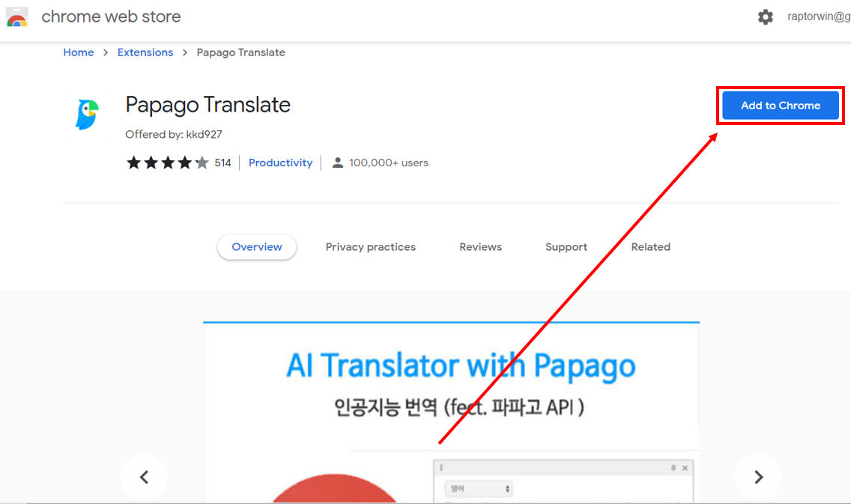This screenshot has height=504, width=851.
Task: Click the 'chrome web store' title text
Action: click(112, 16)
